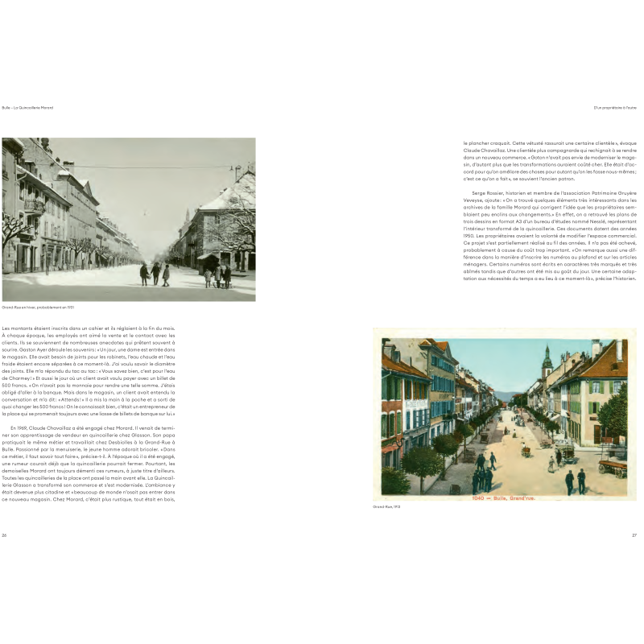Click the black-and-white snowy street photograph
This screenshot has width=644, height=644.
(129, 219)
